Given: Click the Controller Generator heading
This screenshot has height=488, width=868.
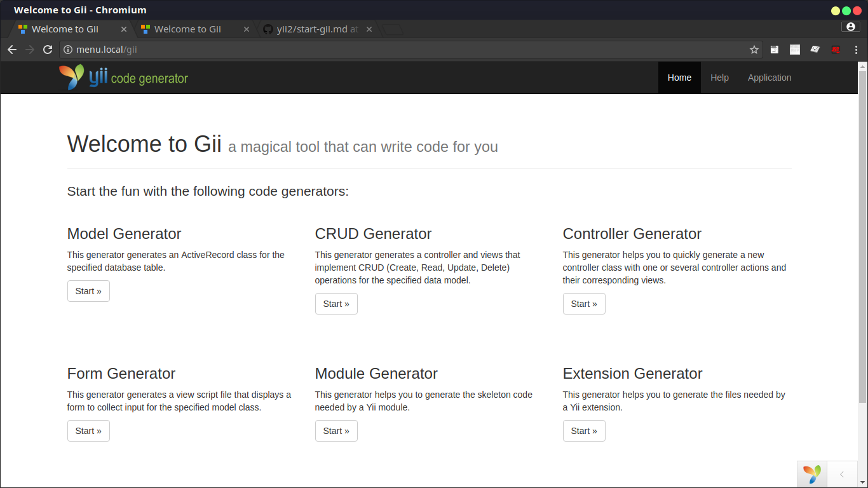Looking at the screenshot, I should [632, 234].
